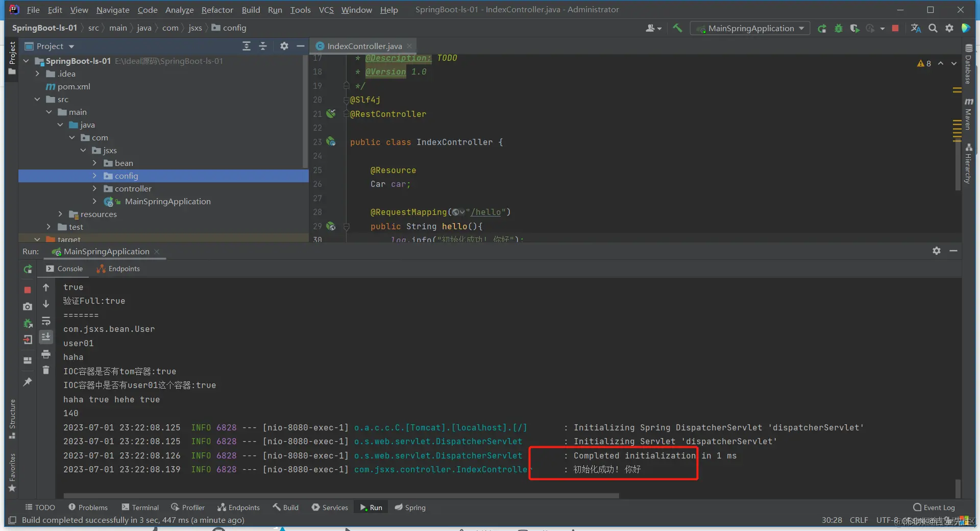Toggle the Maven side panel tab
Viewport: 980px width, 531px height.
click(x=968, y=113)
